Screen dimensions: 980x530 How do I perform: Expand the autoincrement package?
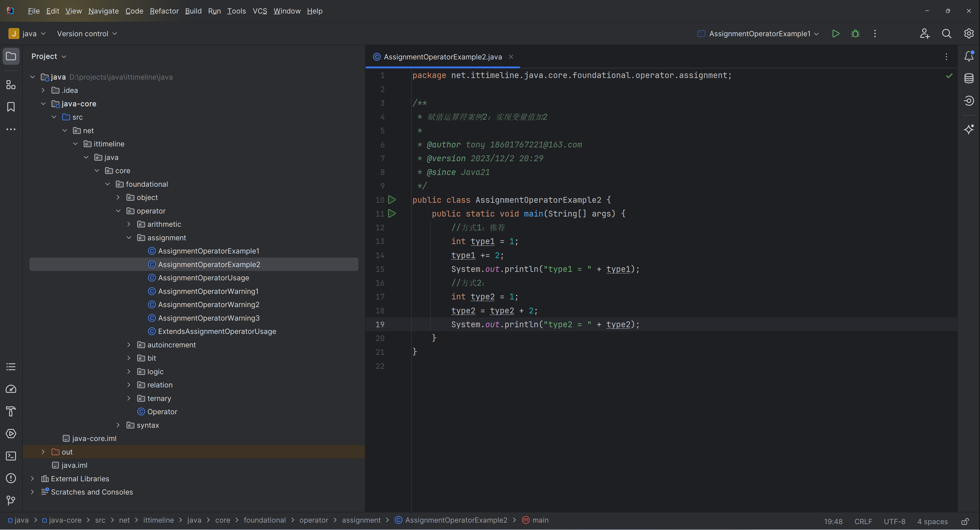(x=129, y=345)
